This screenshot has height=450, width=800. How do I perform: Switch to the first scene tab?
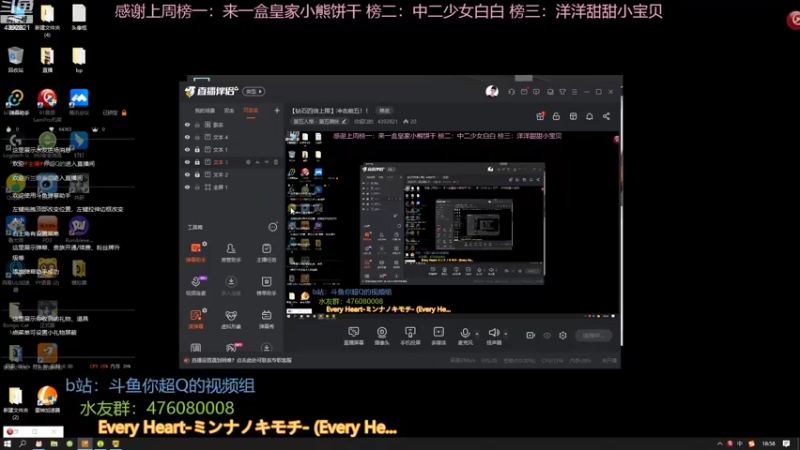(x=205, y=110)
